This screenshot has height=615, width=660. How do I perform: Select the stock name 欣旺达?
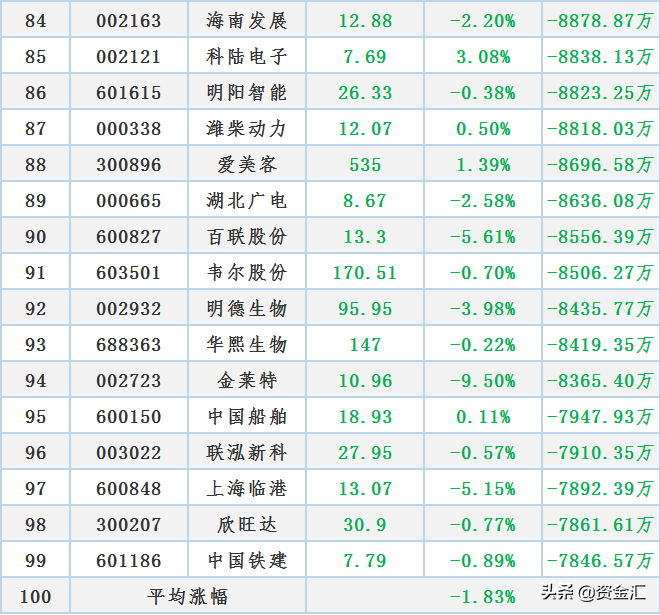[247, 525]
